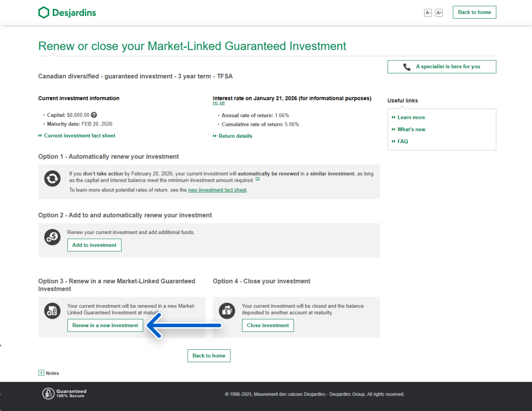Image resolution: width=532 pixels, height=411 pixels.
Task: Expand the Notes section
Action: (42, 373)
